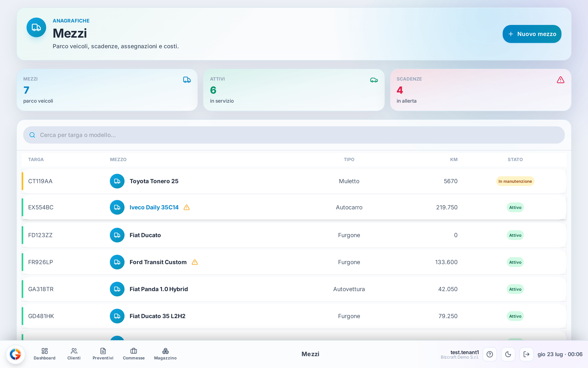Click the Attivo badge for EX554BC
The image size is (588, 368).
(515, 208)
